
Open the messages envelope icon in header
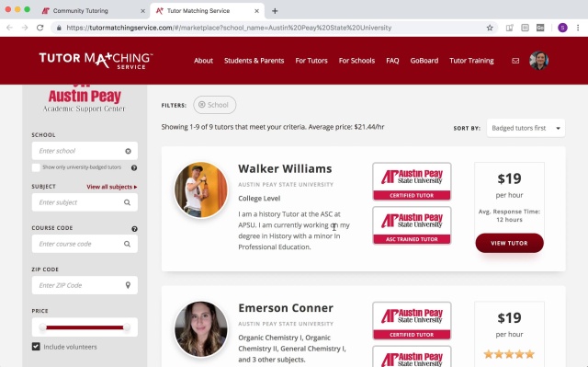pos(515,61)
